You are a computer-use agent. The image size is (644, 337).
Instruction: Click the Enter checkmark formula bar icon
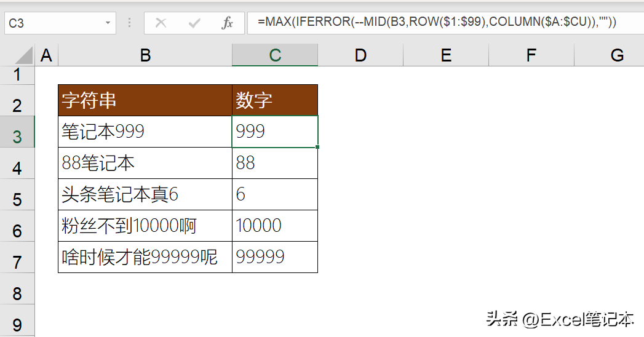194,23
